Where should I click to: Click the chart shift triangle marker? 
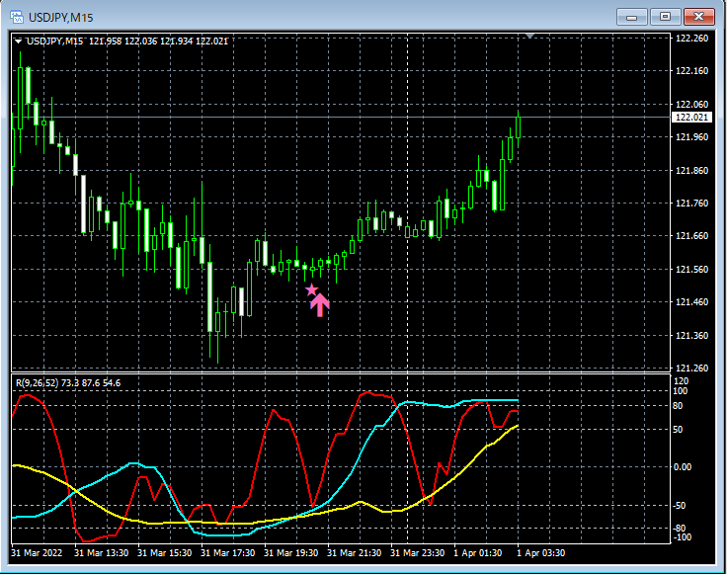pos(529,36)
